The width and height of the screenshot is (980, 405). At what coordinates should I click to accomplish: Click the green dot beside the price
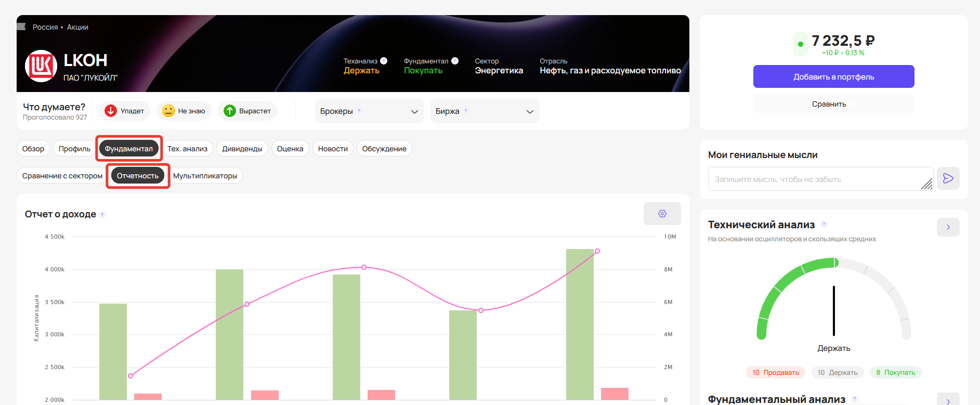pyautogui.click(x=801, y=44)
